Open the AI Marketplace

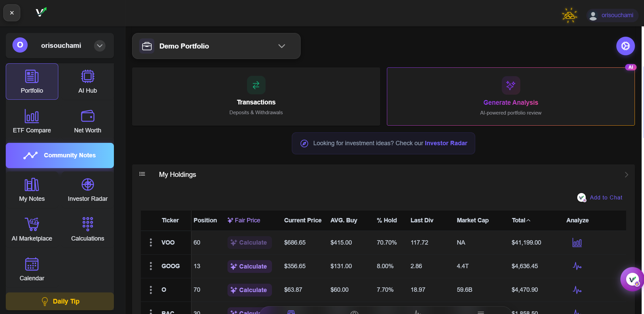[32, 229]
